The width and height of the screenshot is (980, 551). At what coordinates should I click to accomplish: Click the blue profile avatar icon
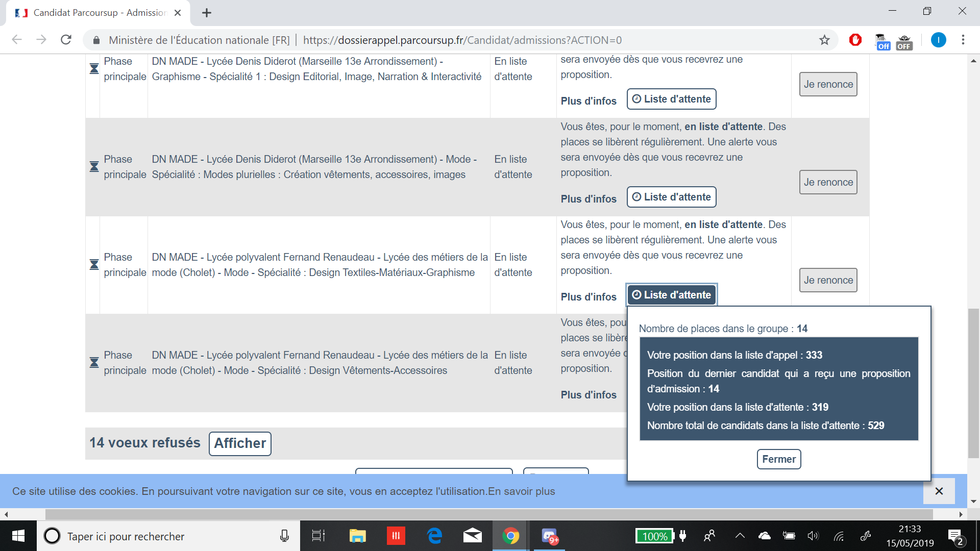coord(938,40)
